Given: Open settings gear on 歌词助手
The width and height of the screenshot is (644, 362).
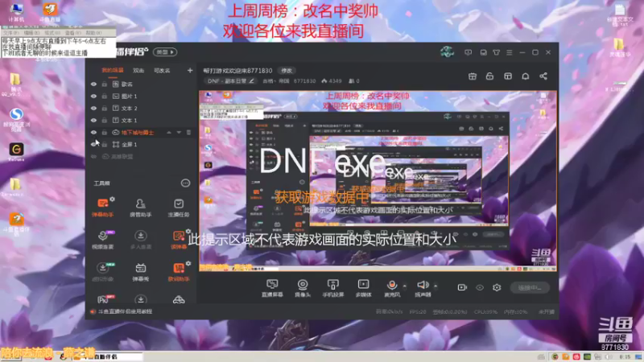Looking at the screenshot, I should [x=188, y=264].
